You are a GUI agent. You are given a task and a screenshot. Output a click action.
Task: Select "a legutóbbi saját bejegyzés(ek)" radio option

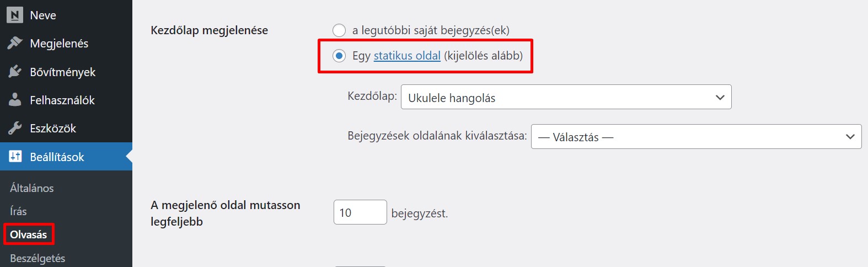coord(339,30)
